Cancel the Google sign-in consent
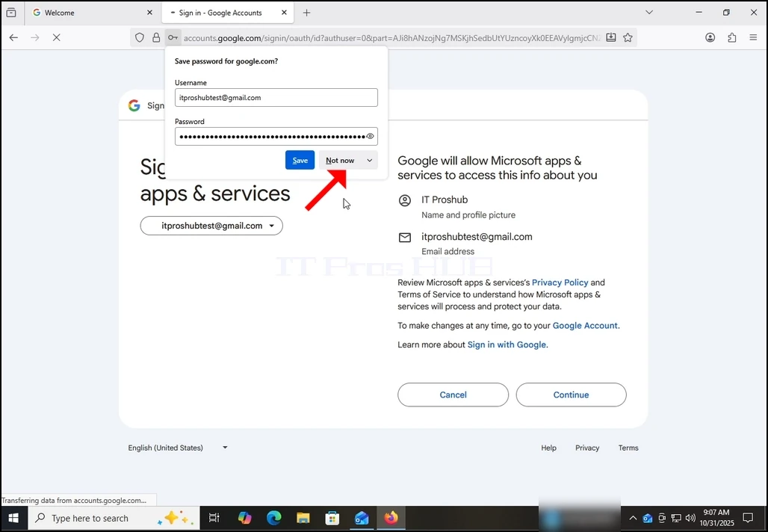Image resolution: width=768 pixels, height=532 pixels. (453, 395)
